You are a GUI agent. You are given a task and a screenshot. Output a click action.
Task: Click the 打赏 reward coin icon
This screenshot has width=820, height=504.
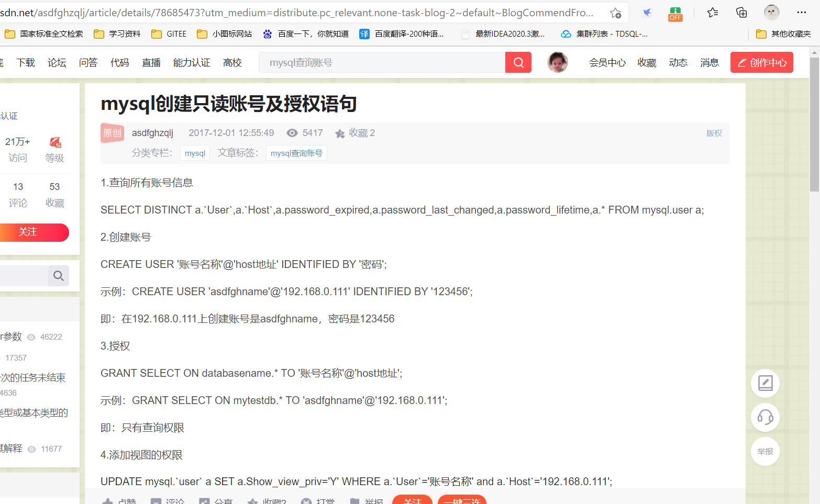pos(306,501)
